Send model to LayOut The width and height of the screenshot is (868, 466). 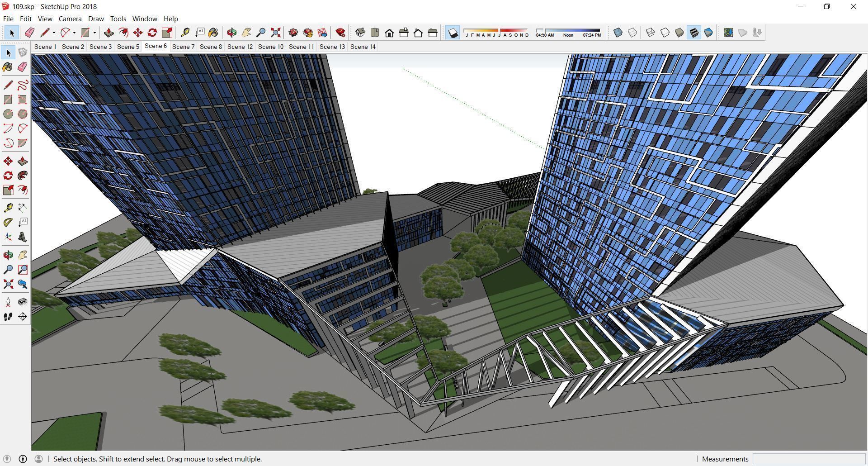click(322, 33)
